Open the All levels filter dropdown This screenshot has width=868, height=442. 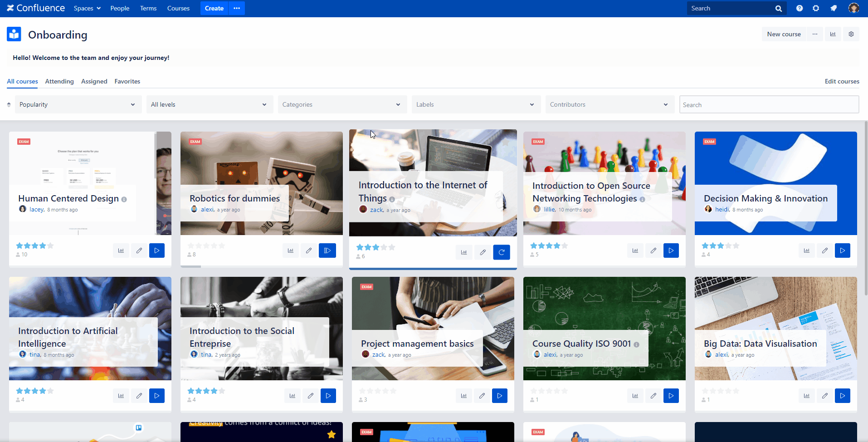coord(210,105)
